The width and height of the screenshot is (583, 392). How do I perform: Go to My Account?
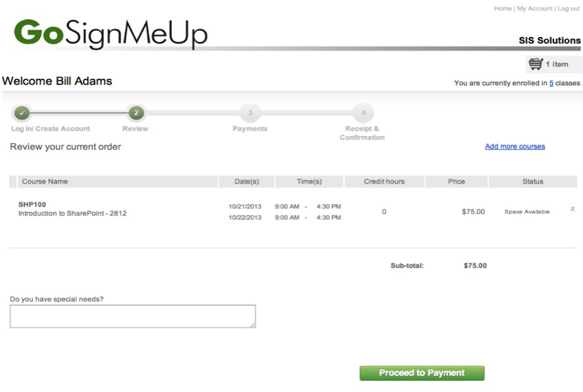pyautogui.click(x=534, y=9)
